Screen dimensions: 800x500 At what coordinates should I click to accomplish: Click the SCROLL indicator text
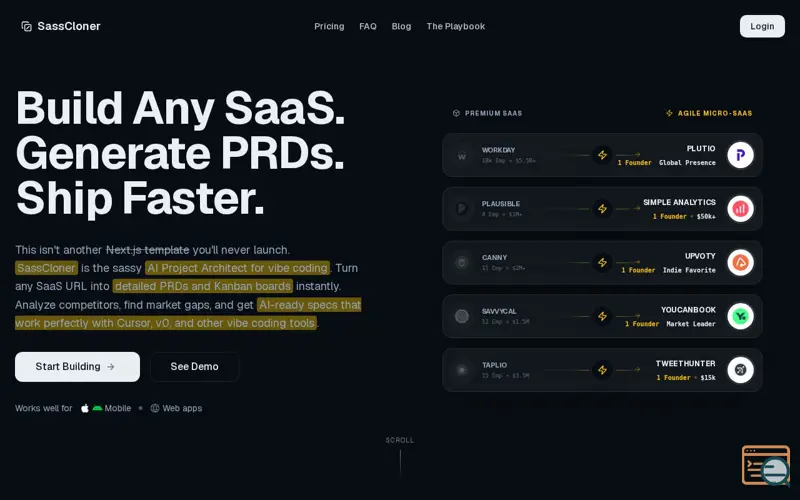(399, 440)
